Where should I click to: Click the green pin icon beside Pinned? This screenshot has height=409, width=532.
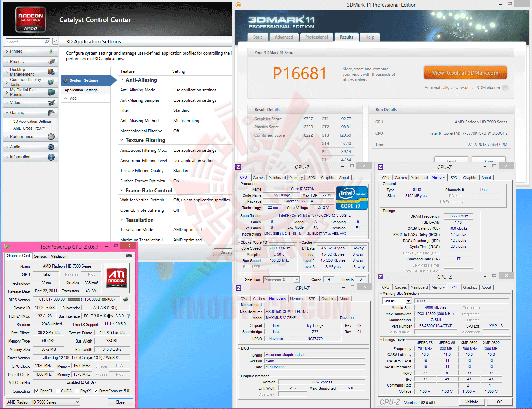pos(51,51)
